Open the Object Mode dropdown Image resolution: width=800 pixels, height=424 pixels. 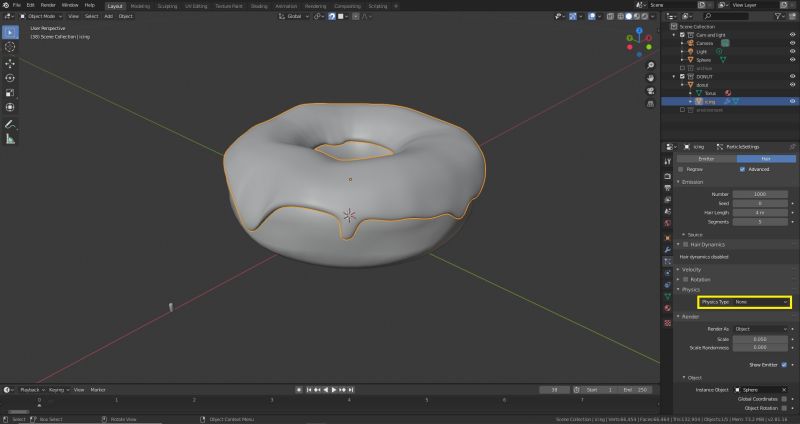coord(40,16)
